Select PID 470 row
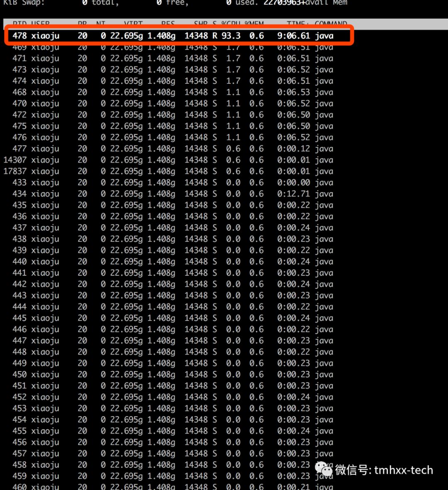The image size is (448, 490). click(19, 103)
